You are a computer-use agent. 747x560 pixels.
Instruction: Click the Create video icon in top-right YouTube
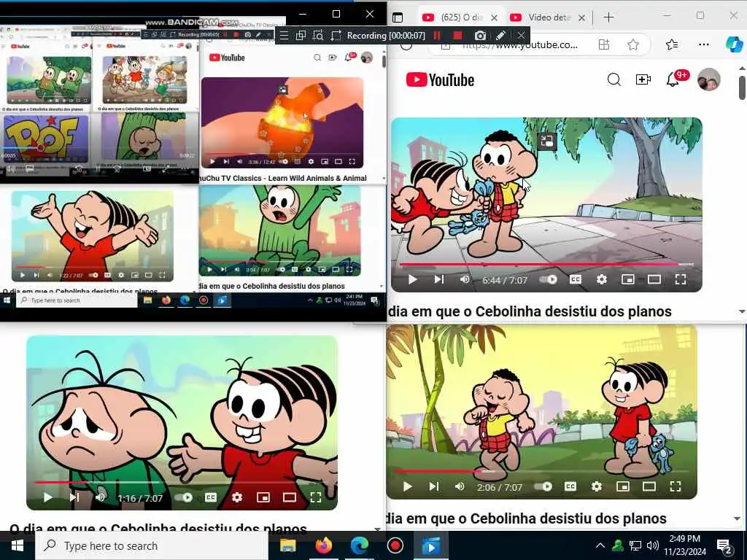pyautogui.click(x=643, y=79)
